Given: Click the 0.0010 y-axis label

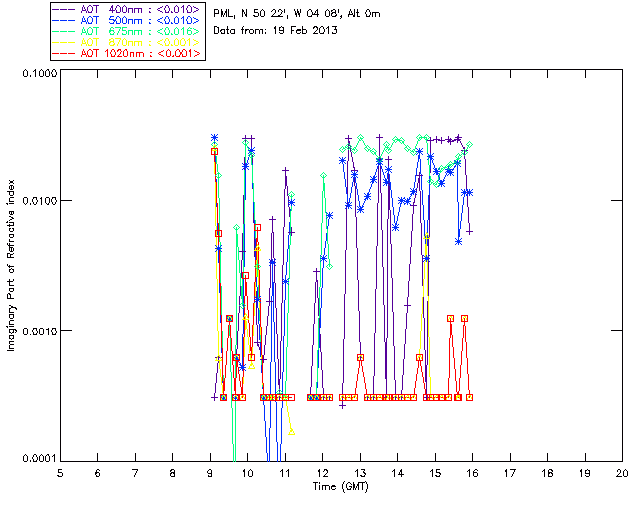Looking at the screenshot, I should pos(40,330).
